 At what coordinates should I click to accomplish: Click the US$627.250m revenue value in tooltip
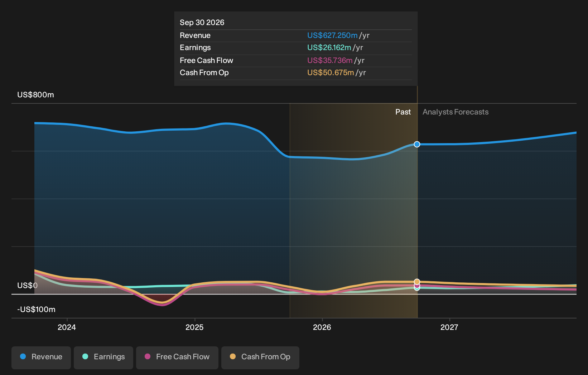332,35
